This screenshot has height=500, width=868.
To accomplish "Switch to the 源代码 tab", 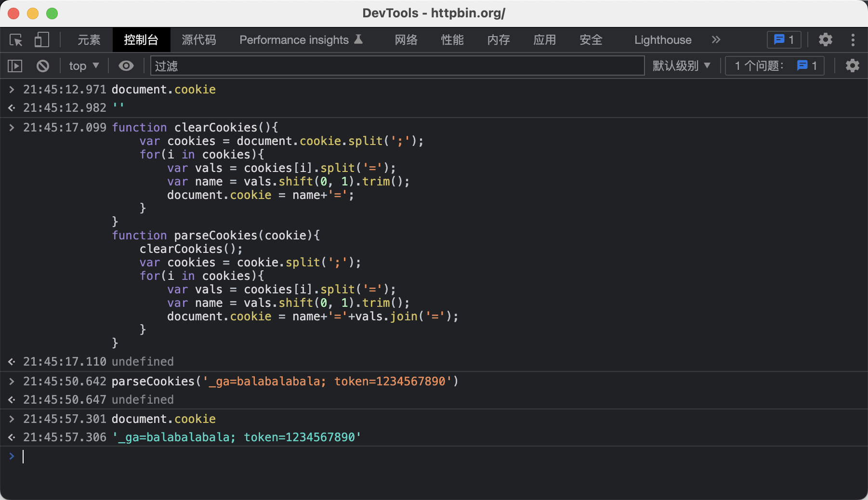I will tap(199, 40).
